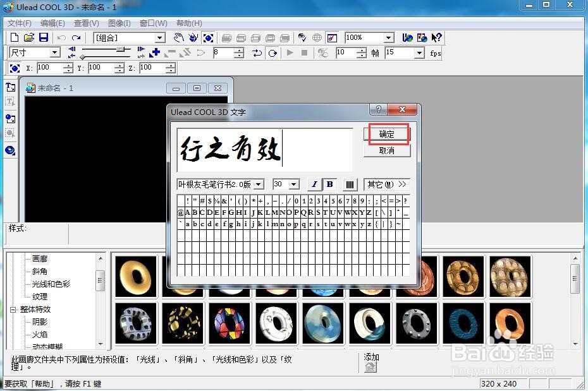Select 画廊 in the gallery tree
Image resolution: width=588 pixels, height=391 pixels.
point(40,259)
